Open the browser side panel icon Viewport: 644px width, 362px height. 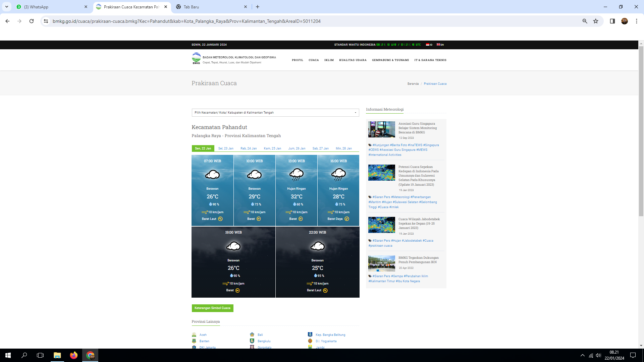point(612,21)
